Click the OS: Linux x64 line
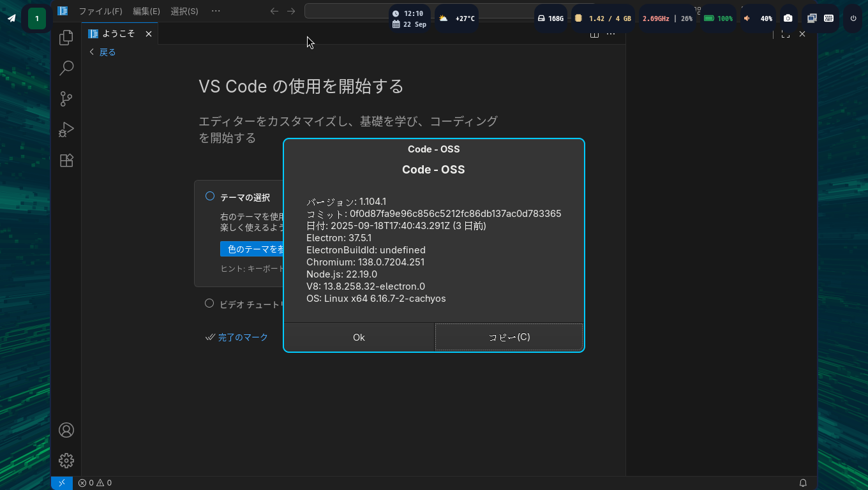This screenshot has height=490, width=868. click(376, 299)
